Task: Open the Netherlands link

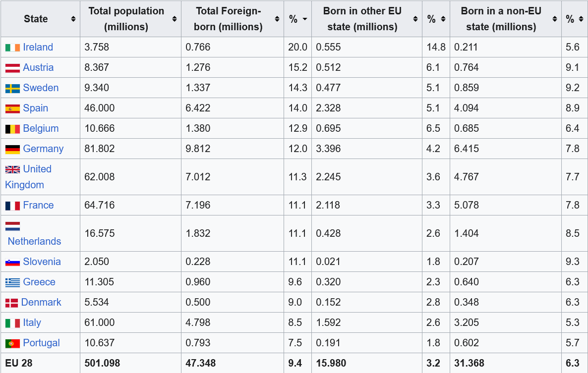Action: (34, 241)
